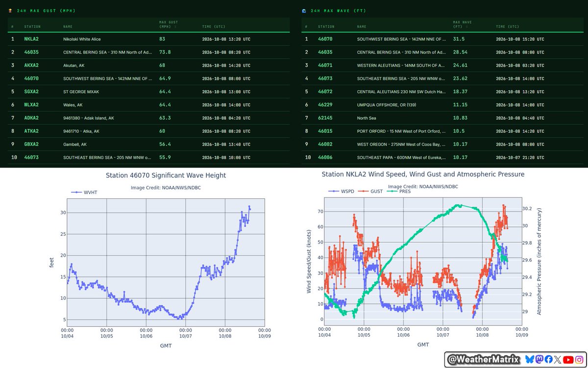Click NKLA2 wind and pressure chart title
Image resolution: width=588 pixels, height=368 pixels.
tap(423, 174)
